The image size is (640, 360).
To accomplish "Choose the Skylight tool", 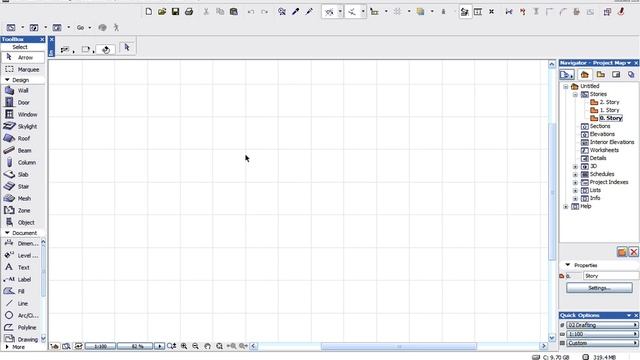I will point(22,127).
